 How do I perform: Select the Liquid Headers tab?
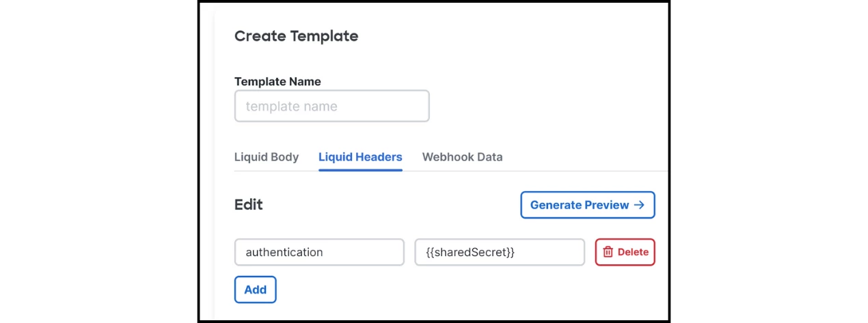tap(360, 157)
